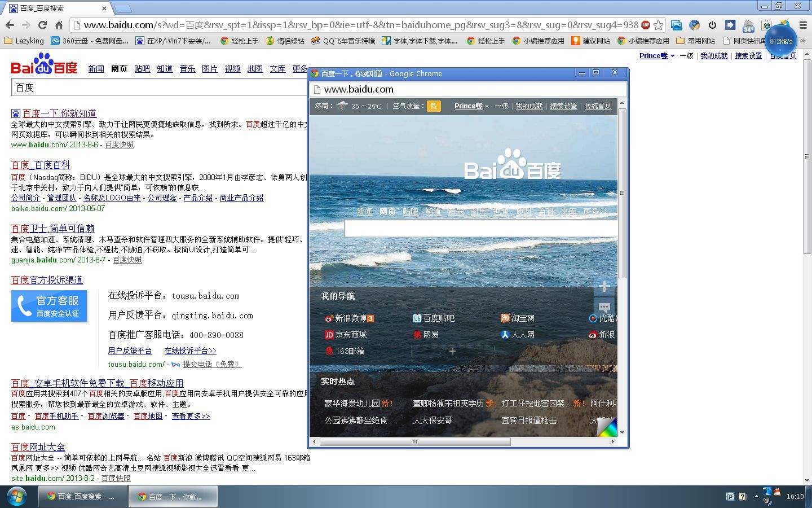812x508 pixels.
Task: Click the rainbow page-curl skin icon
Action: [x=607, y=427]
